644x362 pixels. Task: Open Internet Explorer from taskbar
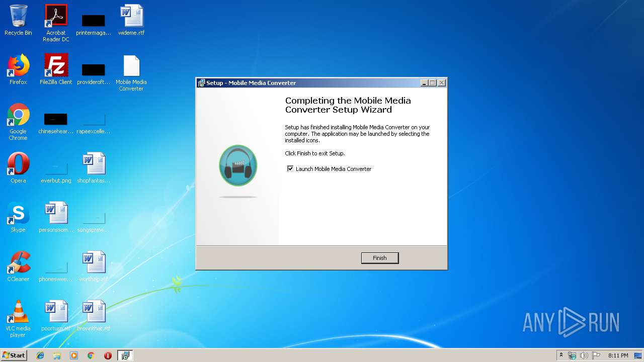[40, 355]
